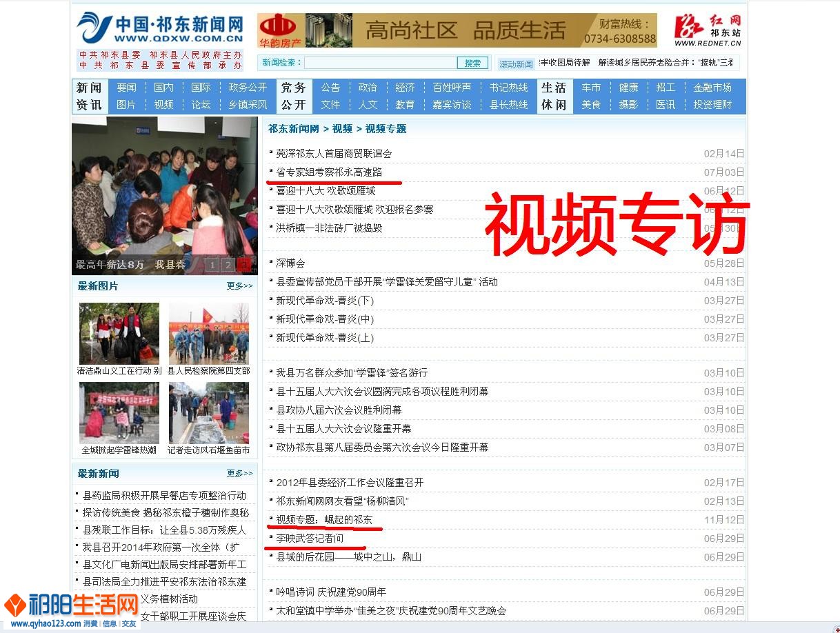The height and width of the screenshot is (633, 840).
Task: Open the 红网祁东站 logo link
Action: (x=708, y=30)
